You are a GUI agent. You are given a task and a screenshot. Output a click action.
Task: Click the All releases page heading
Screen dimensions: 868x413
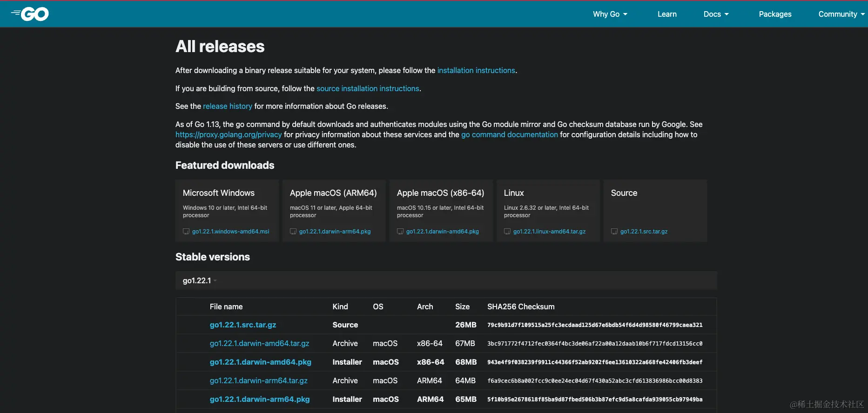220,47
